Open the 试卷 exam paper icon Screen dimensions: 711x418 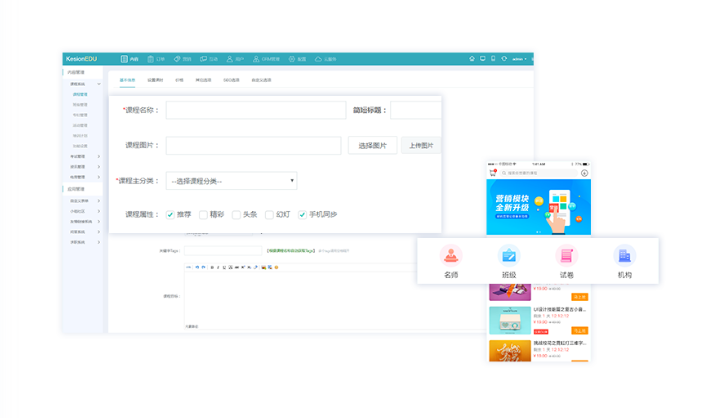pyautogui.click(x=567, y=256)
